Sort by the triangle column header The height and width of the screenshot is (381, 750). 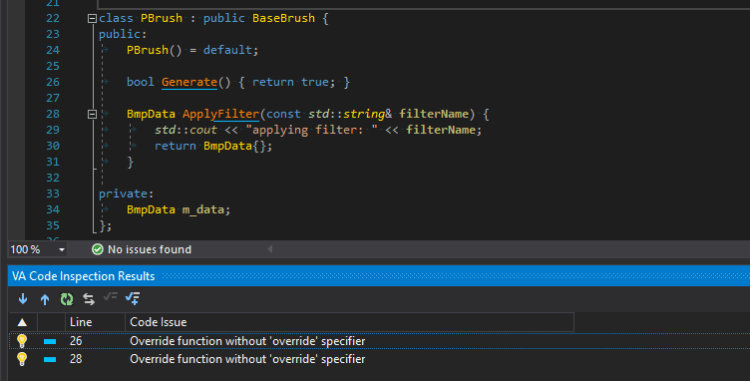point(22,322)
